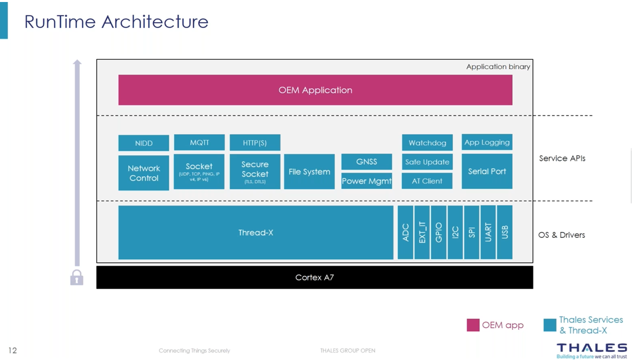Select the magenta OEM app legend swatch
The width and height of the screenshot is (644, 362).
(473, 325)
